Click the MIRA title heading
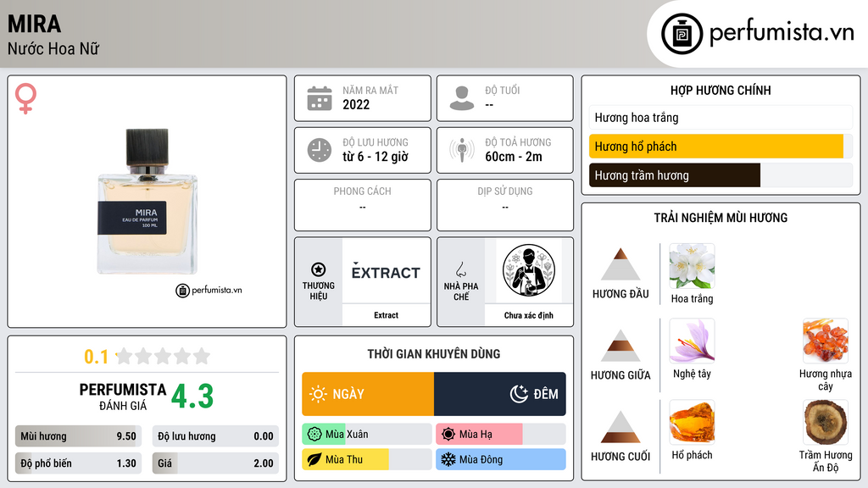Viewport: 868px width, 488px height. (34, 24)
